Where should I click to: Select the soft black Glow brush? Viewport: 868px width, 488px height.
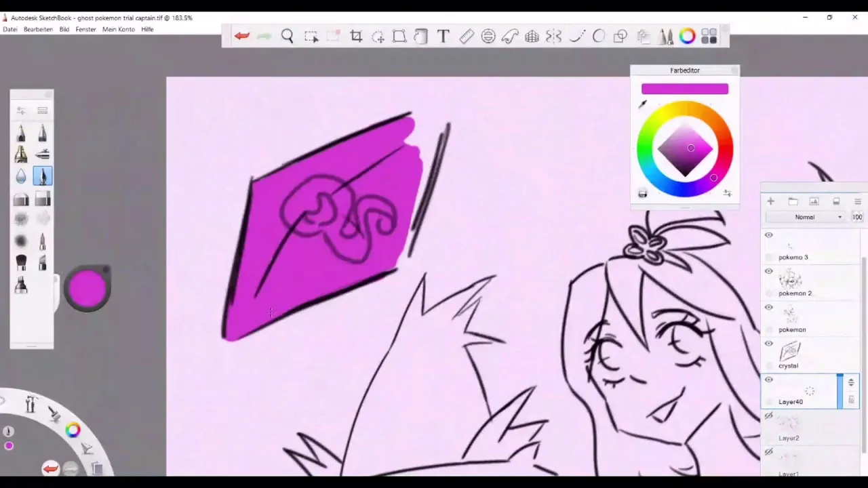(21, 241)
